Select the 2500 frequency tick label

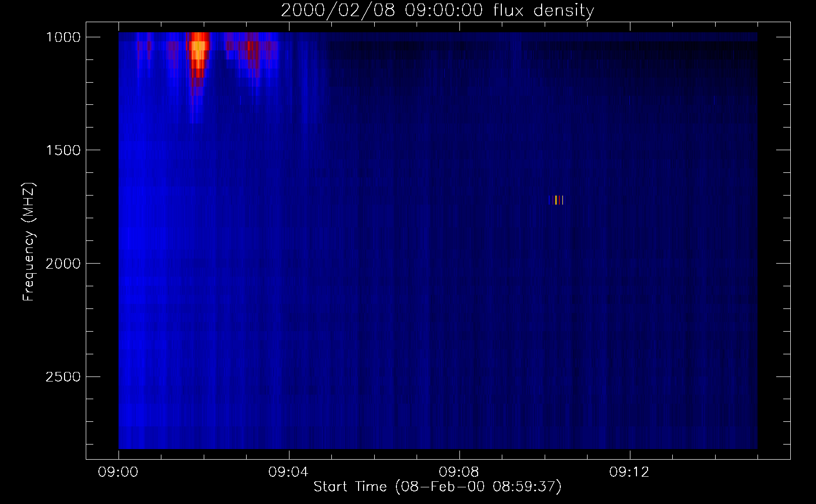pos(63,377)
